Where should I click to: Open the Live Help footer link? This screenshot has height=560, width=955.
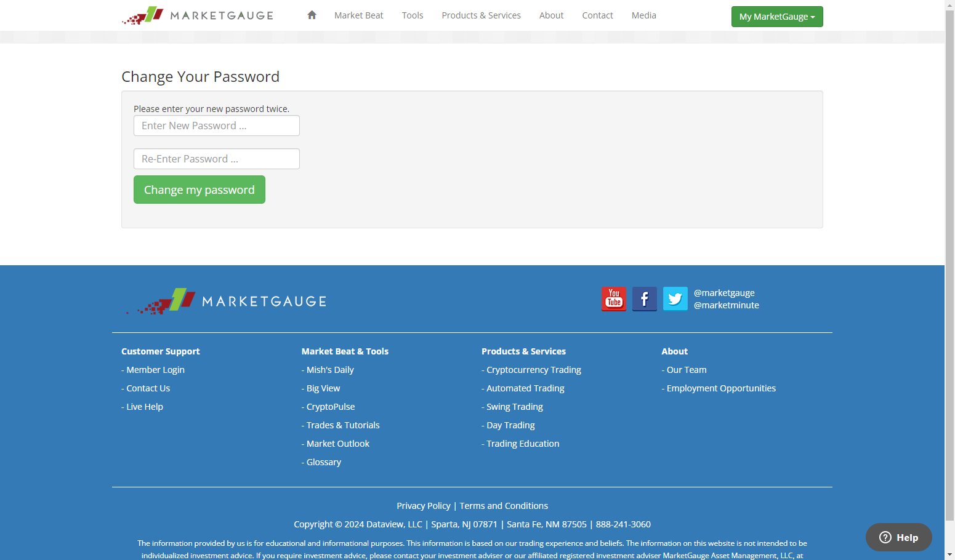coord(145,407)
